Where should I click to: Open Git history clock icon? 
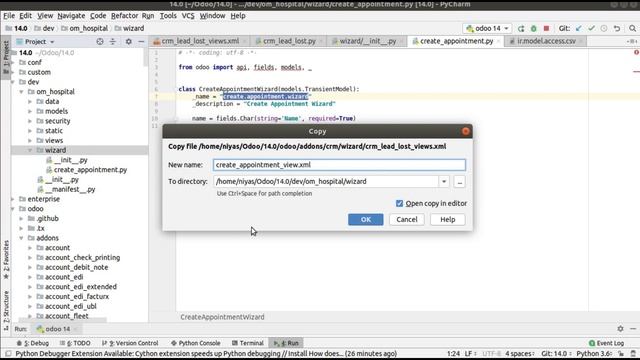(x=604, y=29)
